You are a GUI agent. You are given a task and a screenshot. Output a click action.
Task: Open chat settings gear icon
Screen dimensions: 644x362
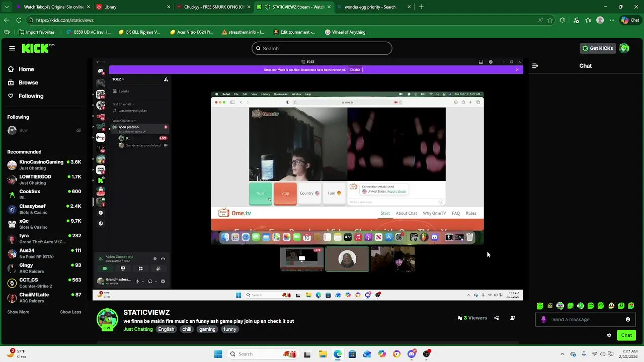[609, 335]
